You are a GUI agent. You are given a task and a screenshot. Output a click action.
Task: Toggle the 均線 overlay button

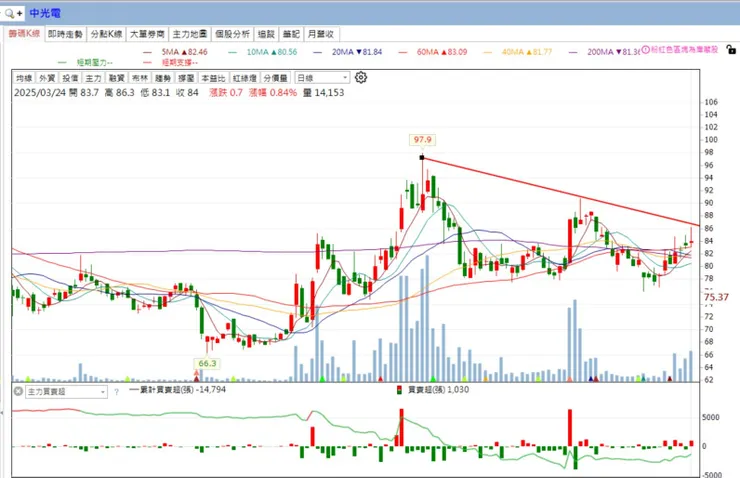(x=24, y=78)
